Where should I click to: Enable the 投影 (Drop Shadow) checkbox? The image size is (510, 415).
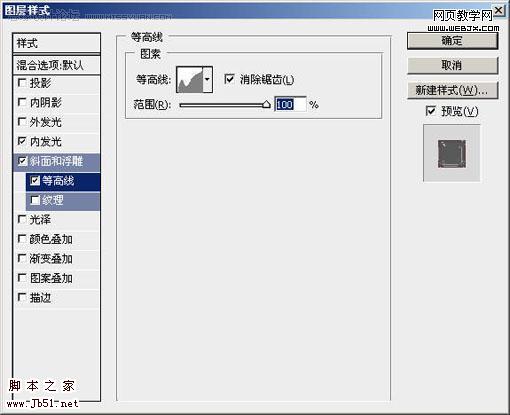pyautogui.click(x=22, y=83)
